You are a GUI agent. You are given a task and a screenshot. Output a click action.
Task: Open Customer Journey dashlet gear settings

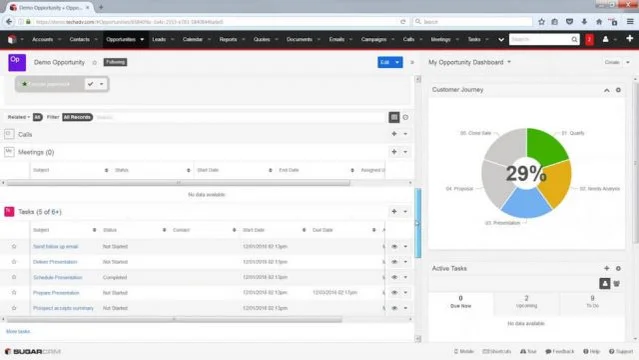point(618,90)
